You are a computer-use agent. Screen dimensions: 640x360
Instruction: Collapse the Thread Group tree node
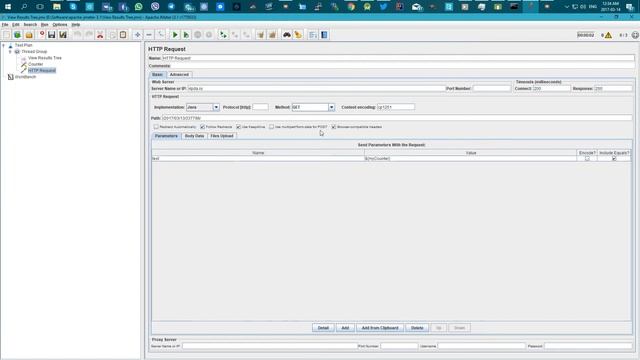pyautogui.click(x=10, y=52)
